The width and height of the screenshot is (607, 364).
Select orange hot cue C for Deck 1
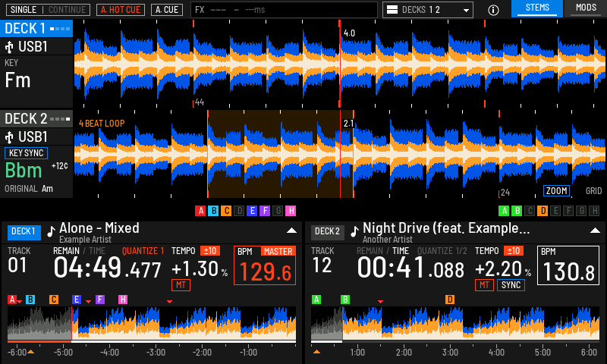pos(226,211)
